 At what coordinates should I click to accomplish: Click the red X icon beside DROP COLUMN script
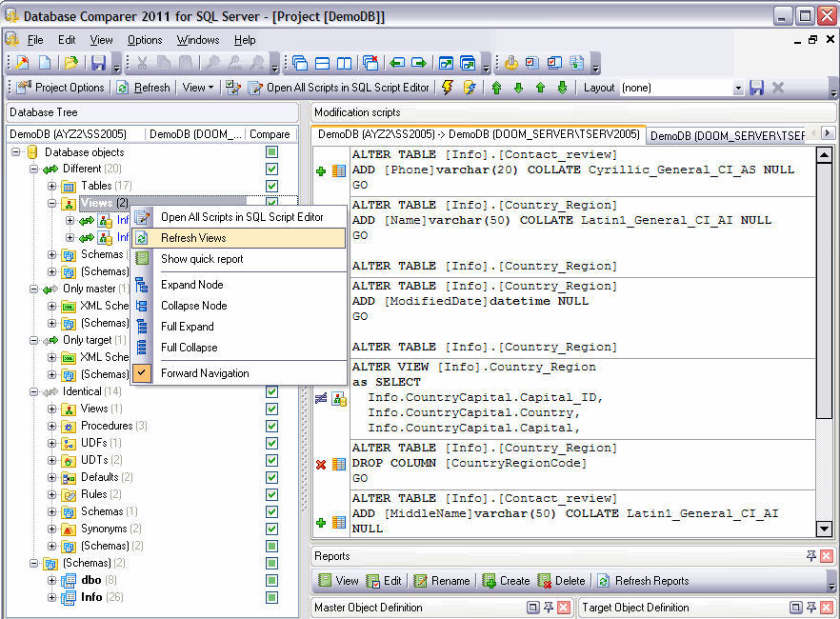320,465
